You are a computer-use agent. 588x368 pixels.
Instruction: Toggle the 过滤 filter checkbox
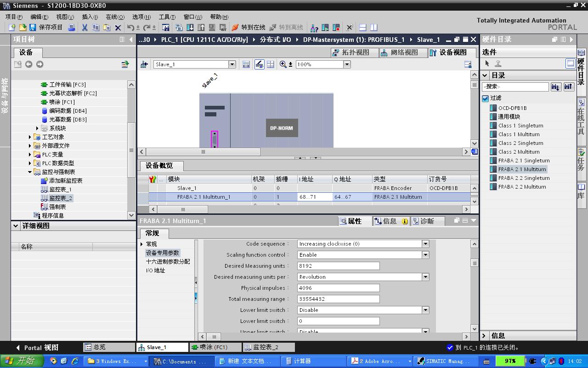[485, 98]
